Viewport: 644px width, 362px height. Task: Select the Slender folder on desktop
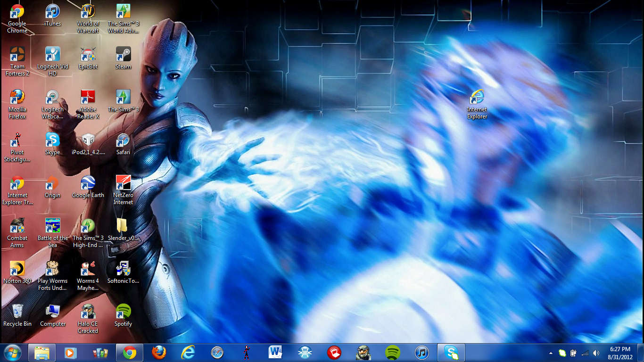[123, 226]
